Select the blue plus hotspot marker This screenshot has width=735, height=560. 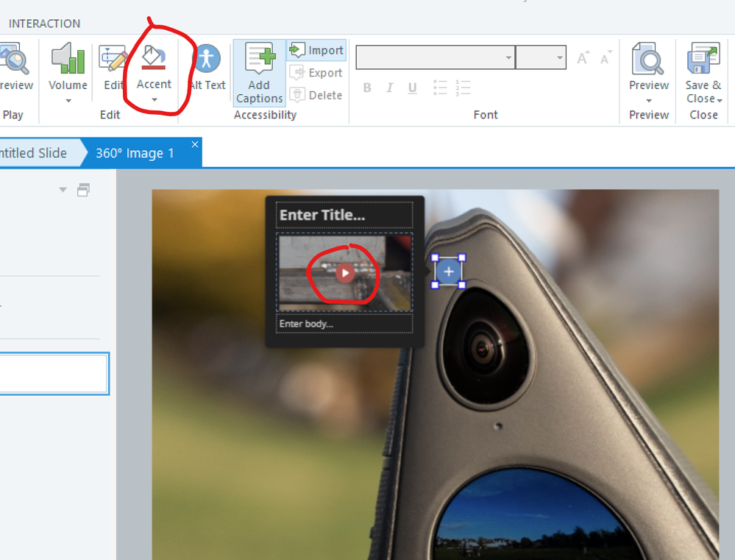(x=448, y=272)
